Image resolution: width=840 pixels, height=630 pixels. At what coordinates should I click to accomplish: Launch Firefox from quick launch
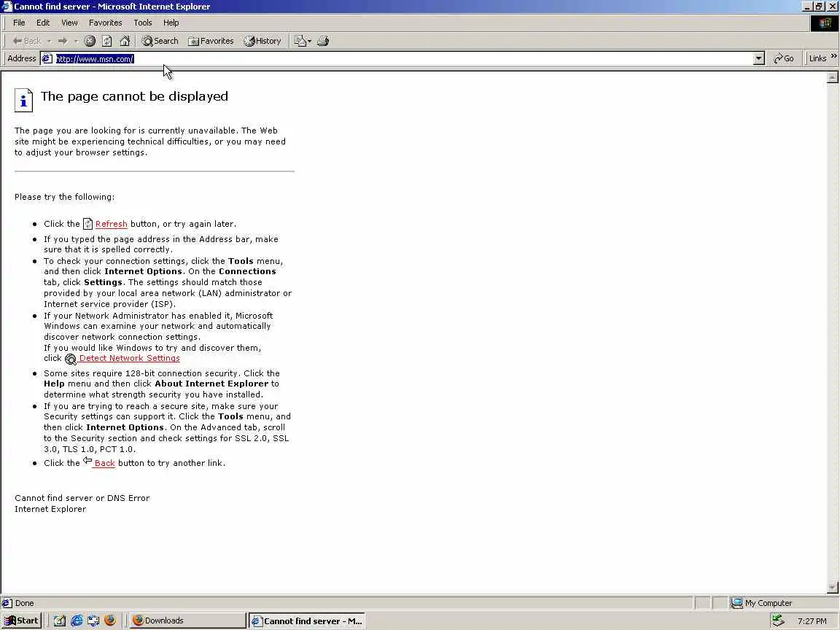pos(110,621)
